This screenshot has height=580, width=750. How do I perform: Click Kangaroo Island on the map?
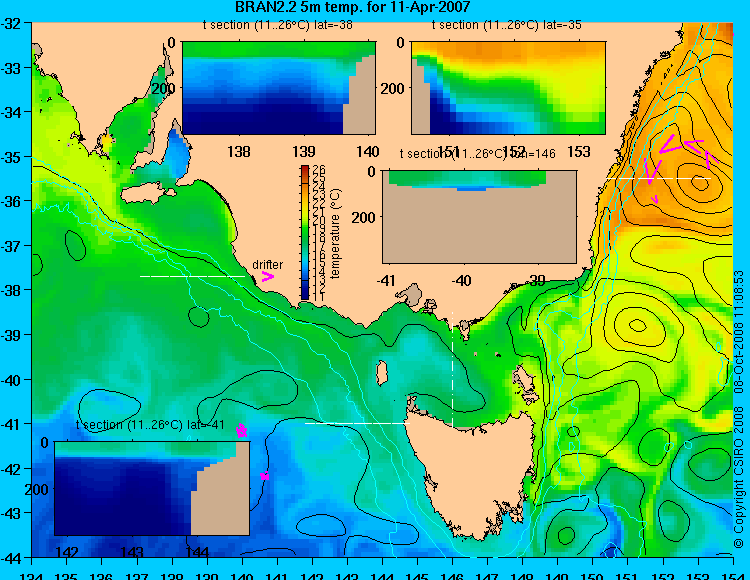click(148, 192)
